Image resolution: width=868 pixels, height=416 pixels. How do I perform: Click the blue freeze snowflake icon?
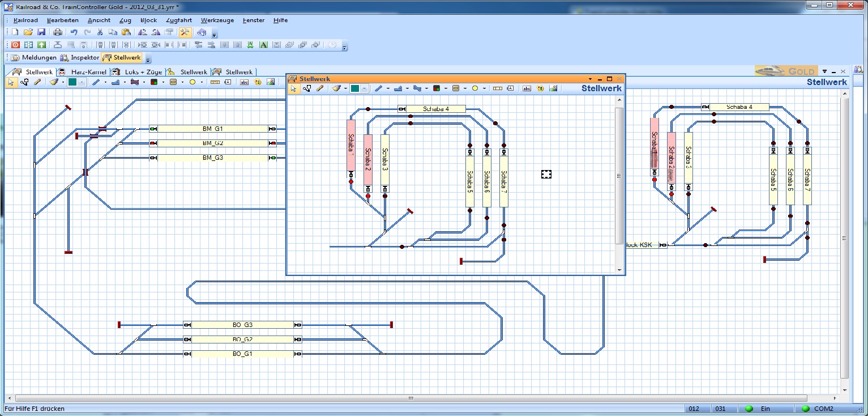click(x=28, y=45)
